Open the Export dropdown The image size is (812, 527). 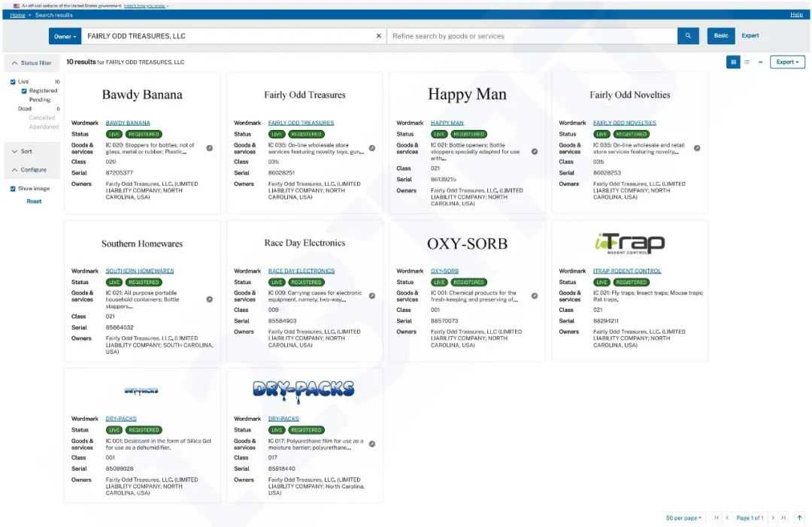pos(787,62)
